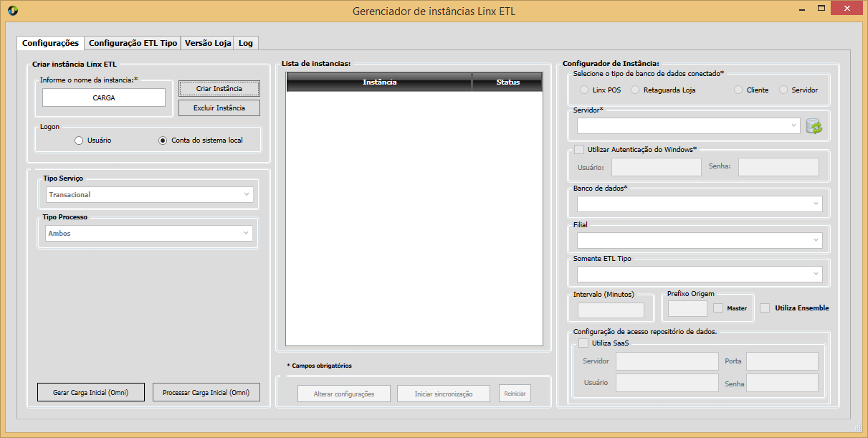Choose the Linx POS database type
Image resolution: width=868 pixels, height=438 pixels.
584,90
